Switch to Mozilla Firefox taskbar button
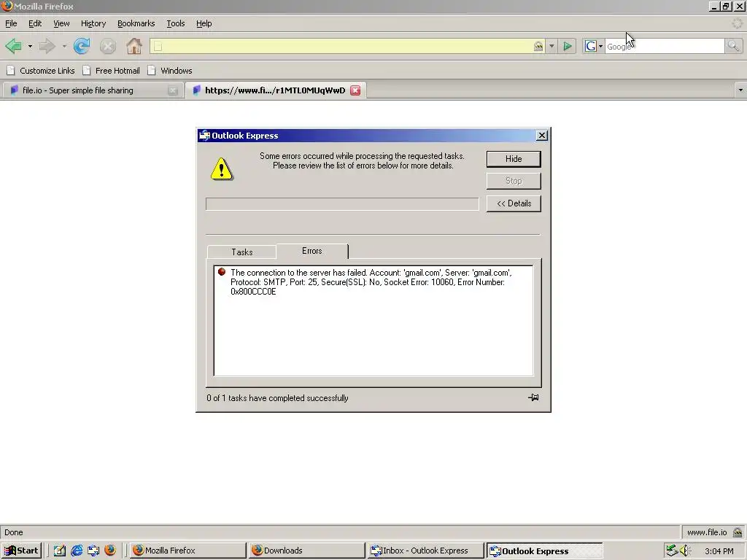This screenshot has width=747, height=560. click(187, 551)
